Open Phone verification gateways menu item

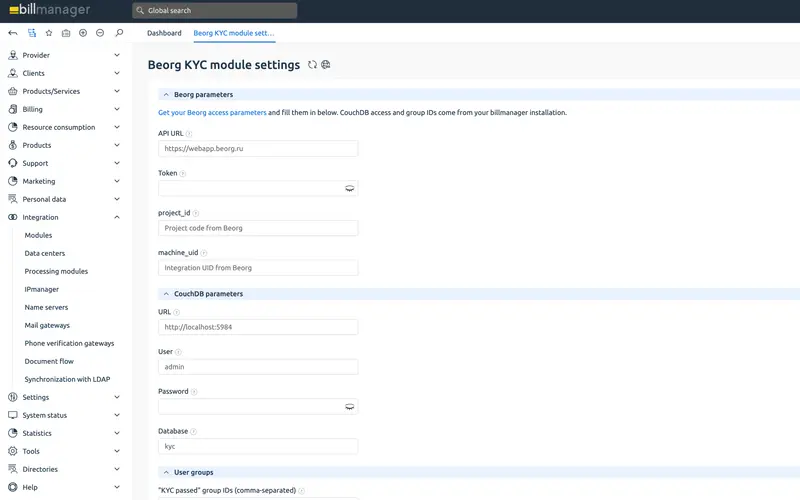click(69, 343)
